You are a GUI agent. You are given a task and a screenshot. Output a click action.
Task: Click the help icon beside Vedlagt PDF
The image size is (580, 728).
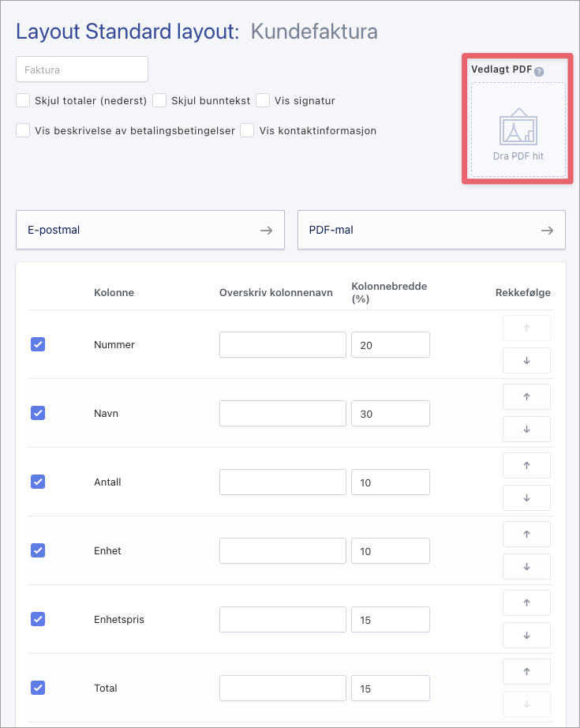pyautogui.click(x=539, y=72)
